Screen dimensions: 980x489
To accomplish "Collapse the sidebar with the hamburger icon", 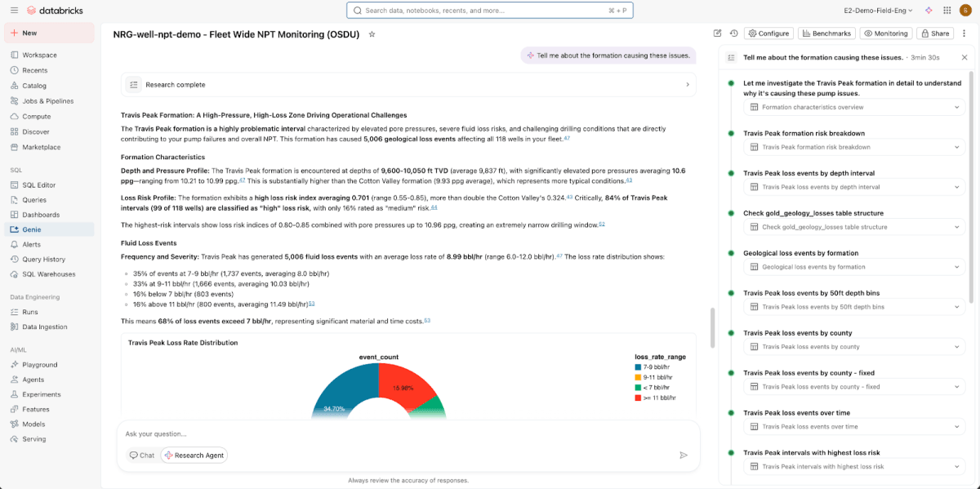I will (x=12, y=11).
